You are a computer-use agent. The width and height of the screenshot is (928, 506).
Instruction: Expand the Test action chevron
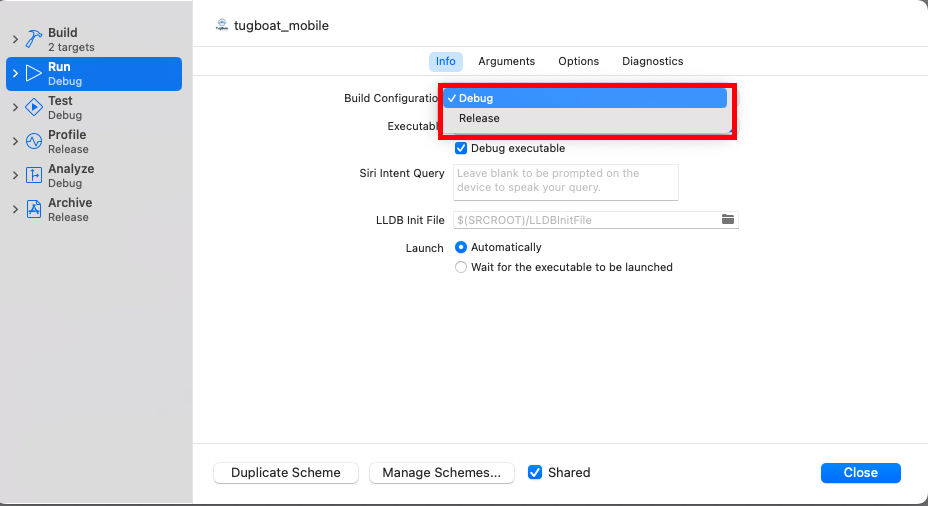[x=15, y=107]
